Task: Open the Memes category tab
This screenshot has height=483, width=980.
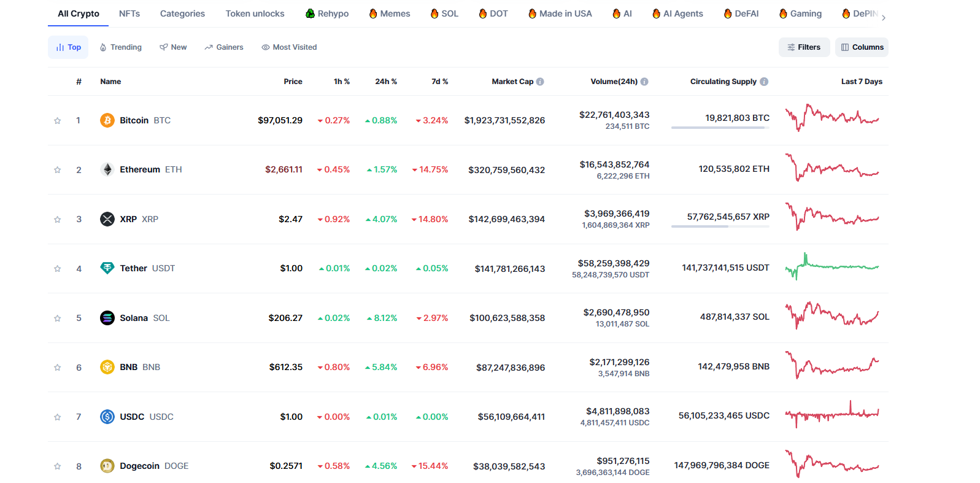Action: coord(390,14)
